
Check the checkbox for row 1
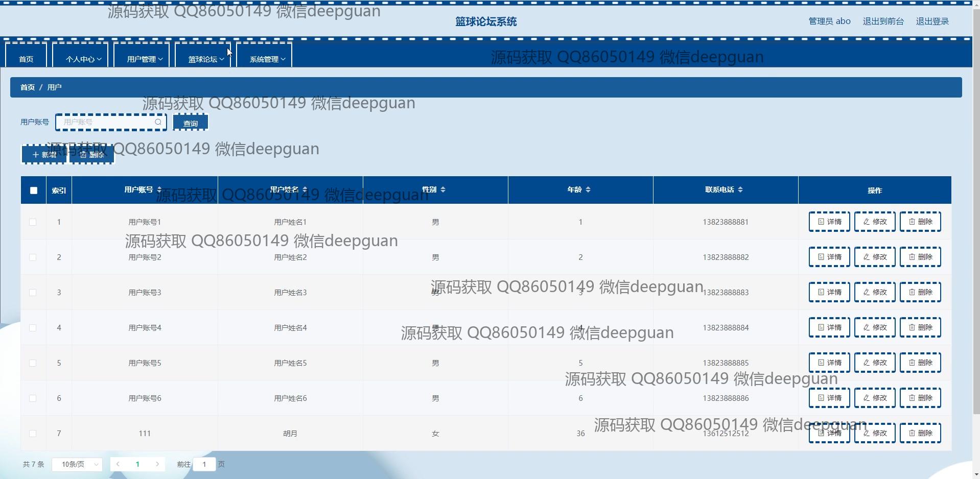click(x=33, y=222)
